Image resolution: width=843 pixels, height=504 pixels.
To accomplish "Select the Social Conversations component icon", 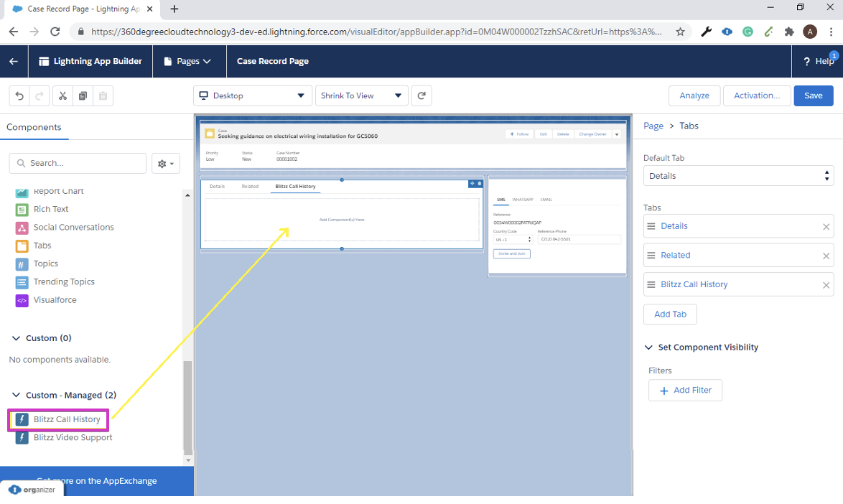I will 22,228.
